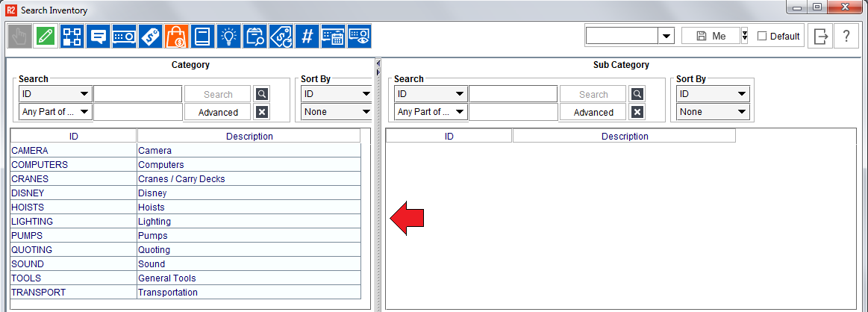Open Sub Category Sort By None dropdown

coord(713,112)
